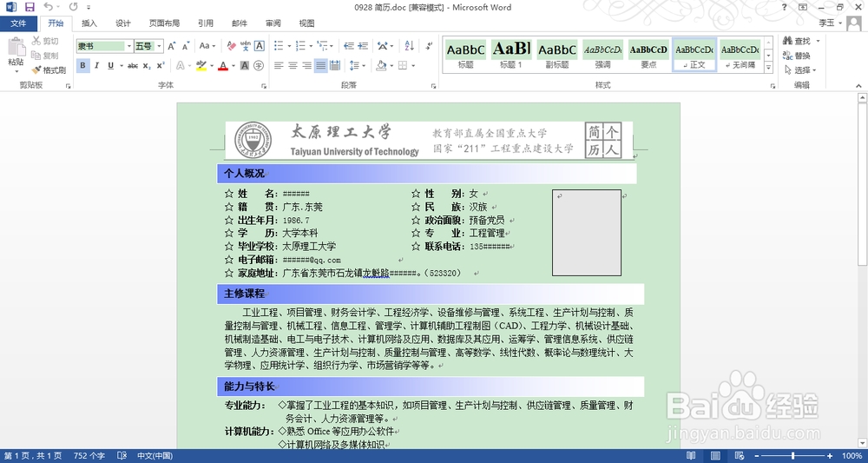Apply bulleted list icon
868x463 pixels.
pyautogui.click(x=279, y=46)
